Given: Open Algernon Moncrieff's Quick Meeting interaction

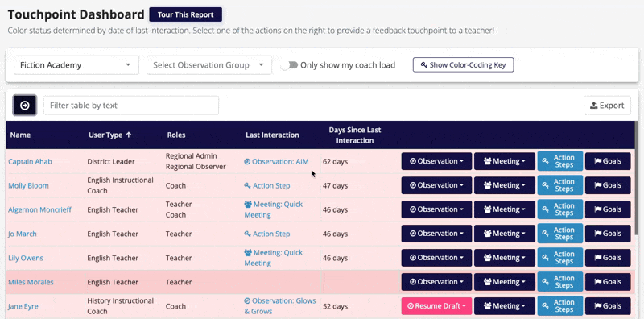Looking at the screenshot, I should (274, 209).
